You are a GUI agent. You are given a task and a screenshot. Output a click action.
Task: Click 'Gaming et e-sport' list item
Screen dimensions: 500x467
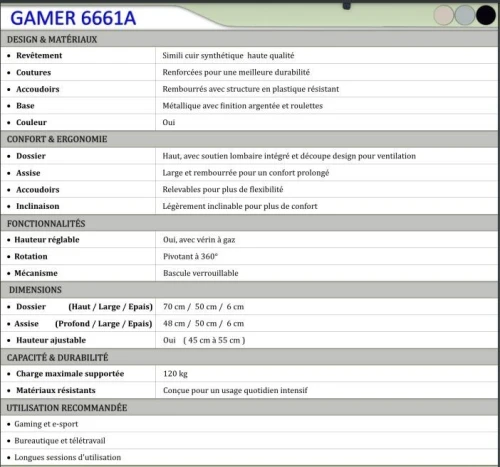[46, 424]
